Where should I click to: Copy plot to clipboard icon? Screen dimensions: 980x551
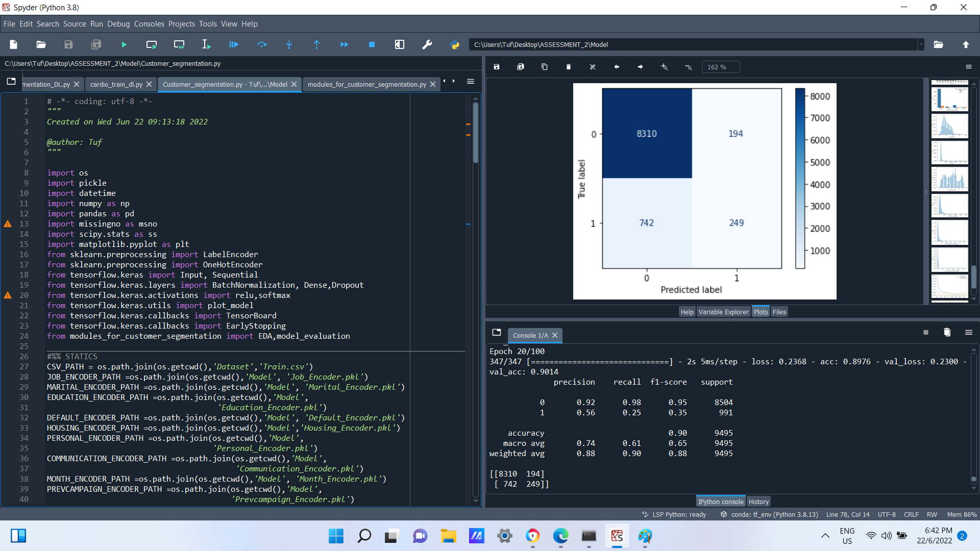[x=545, y=67]
